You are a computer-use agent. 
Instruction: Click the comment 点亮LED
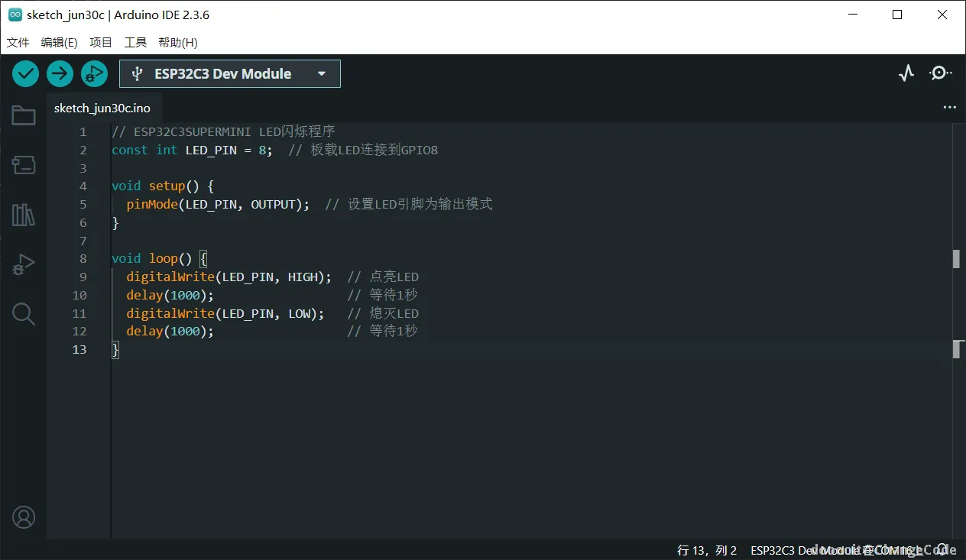tap(383, 277)
